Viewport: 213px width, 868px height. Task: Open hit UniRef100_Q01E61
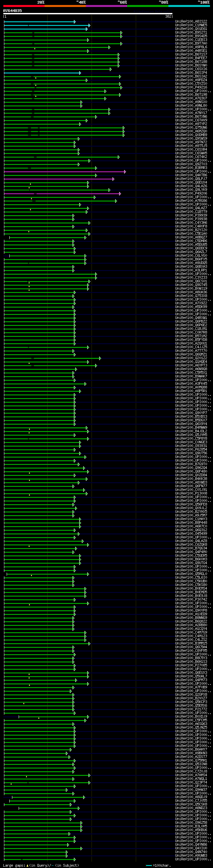click(191, 29)
